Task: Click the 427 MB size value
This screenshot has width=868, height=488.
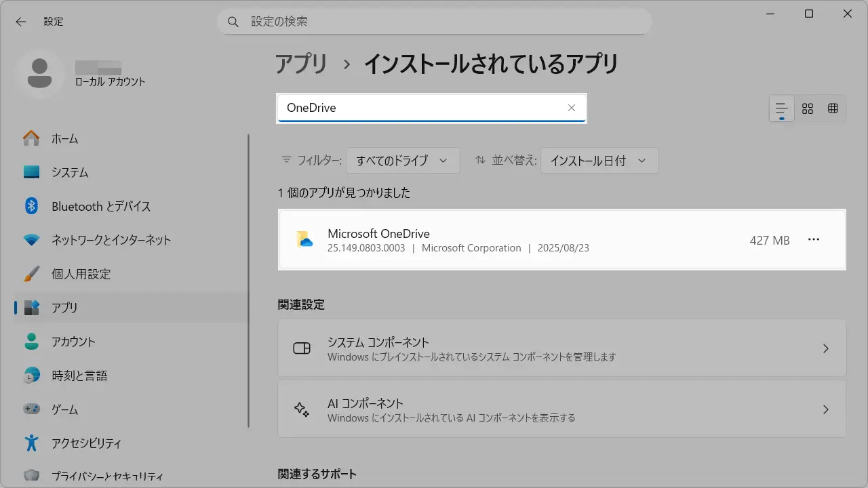Action: tap(770, 240)
